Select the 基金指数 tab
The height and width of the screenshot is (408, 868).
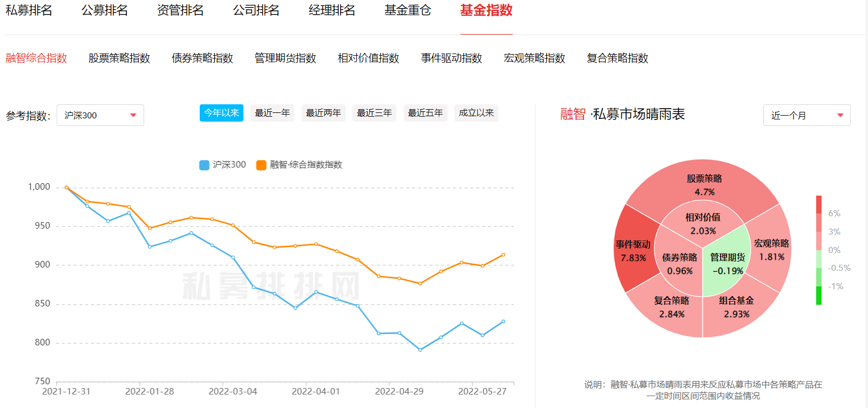(x=486, y=10)
